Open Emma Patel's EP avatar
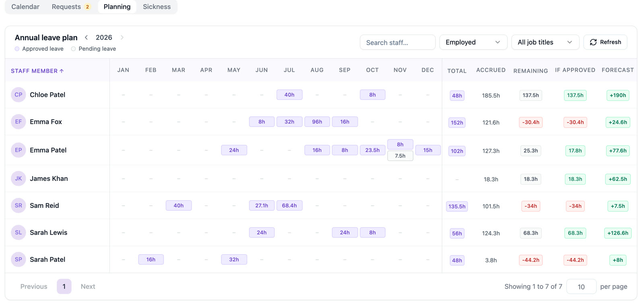This screenshot has height=303, width=644. (x=19, y=150)
